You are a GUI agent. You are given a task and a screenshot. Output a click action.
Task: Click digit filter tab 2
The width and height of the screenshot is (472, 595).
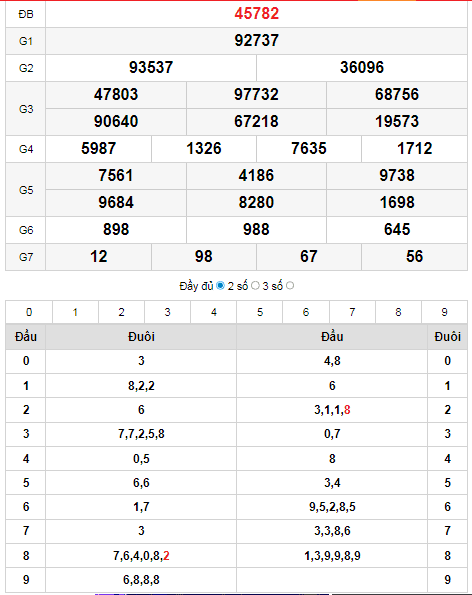[121, 312]
